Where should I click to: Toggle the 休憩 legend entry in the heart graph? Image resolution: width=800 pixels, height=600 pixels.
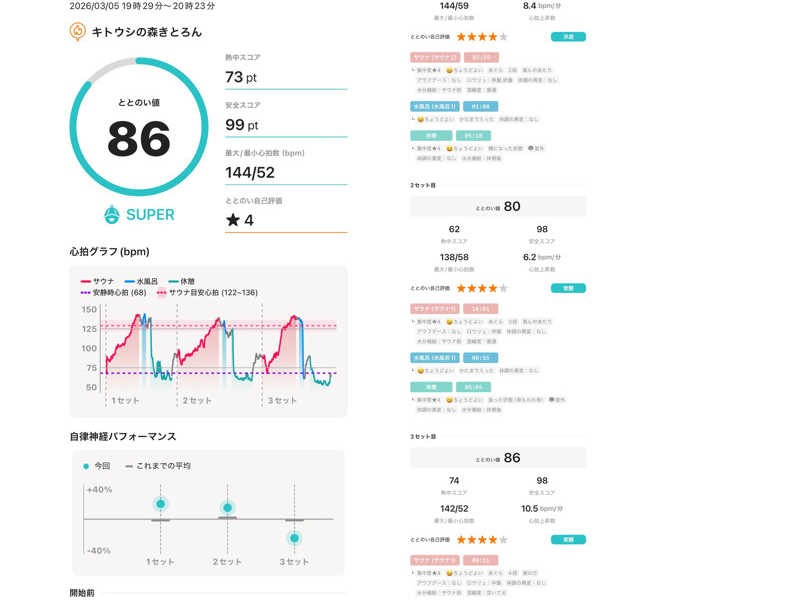click(x=182, y=281)
